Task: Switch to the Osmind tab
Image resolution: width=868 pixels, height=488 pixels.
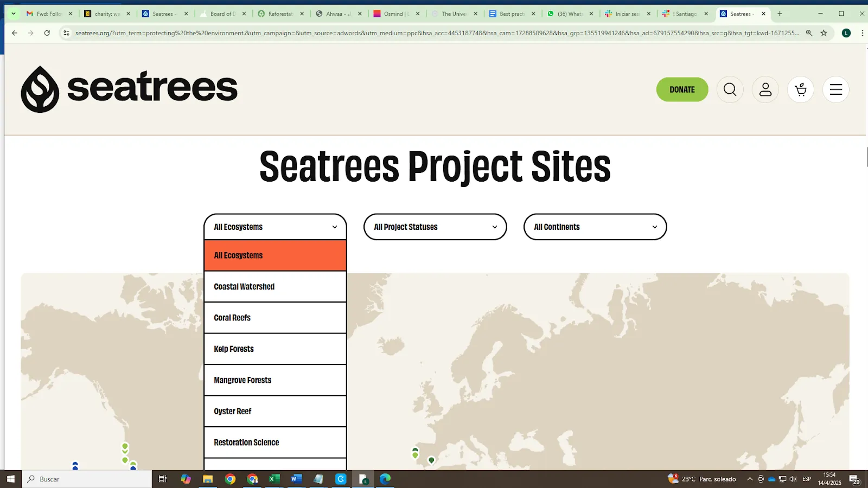Action: click(397, 14)
